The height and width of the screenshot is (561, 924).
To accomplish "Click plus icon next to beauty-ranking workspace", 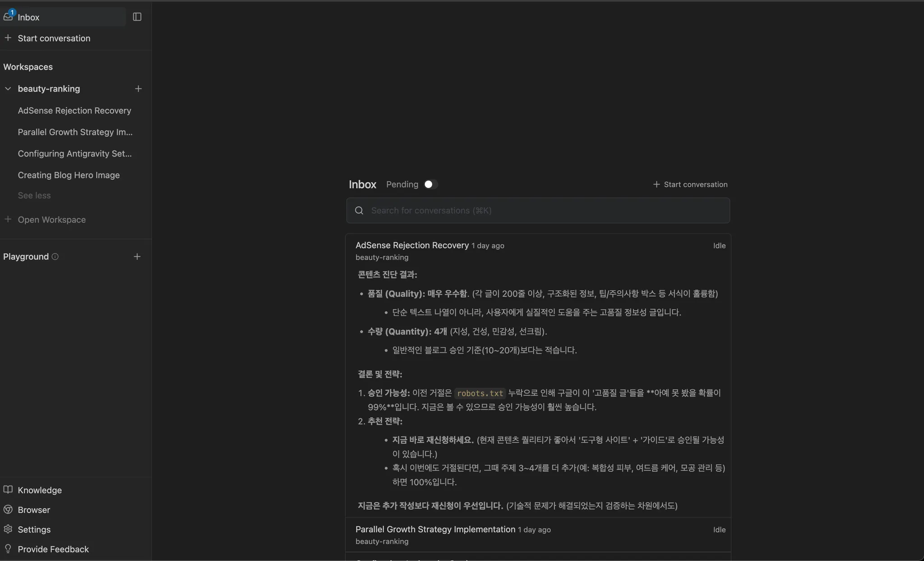I will [x=138, y=89].
